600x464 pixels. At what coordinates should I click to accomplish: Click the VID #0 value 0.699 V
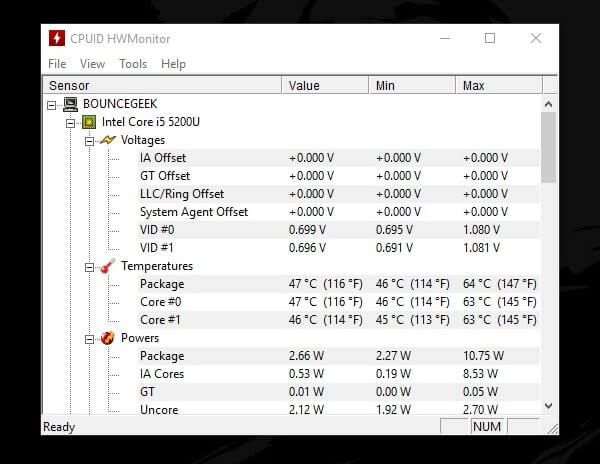click(x=307, y=230)
